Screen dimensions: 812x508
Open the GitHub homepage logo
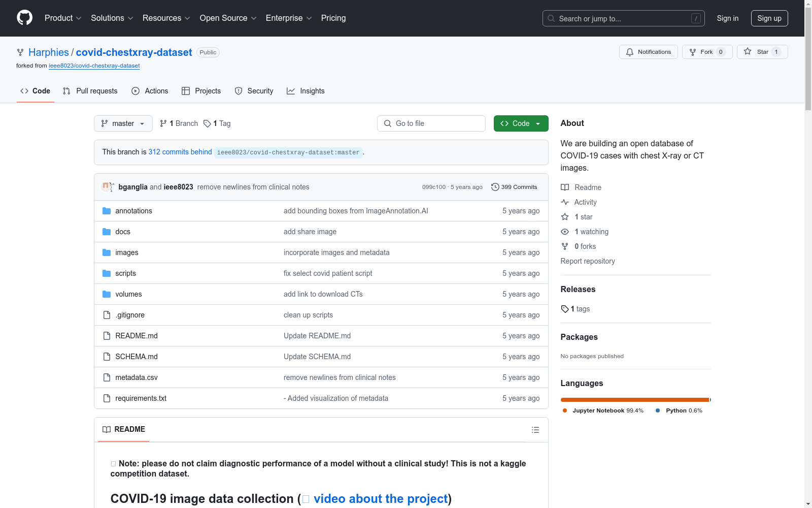[x=24, y=18]
